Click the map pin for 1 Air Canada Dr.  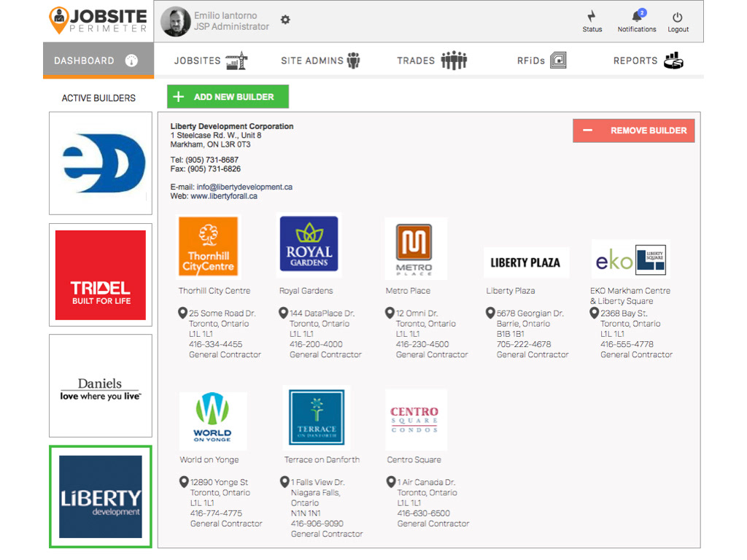coord(391,482)
